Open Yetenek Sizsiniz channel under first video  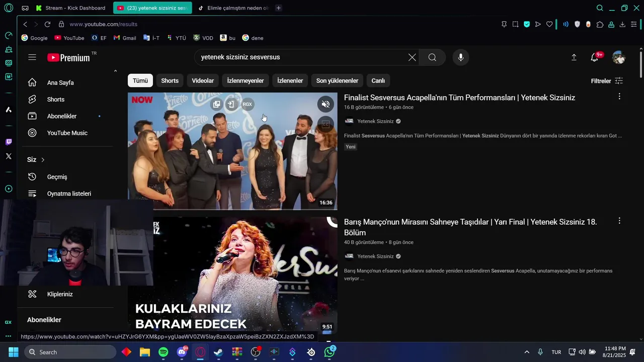coord(375,121)
